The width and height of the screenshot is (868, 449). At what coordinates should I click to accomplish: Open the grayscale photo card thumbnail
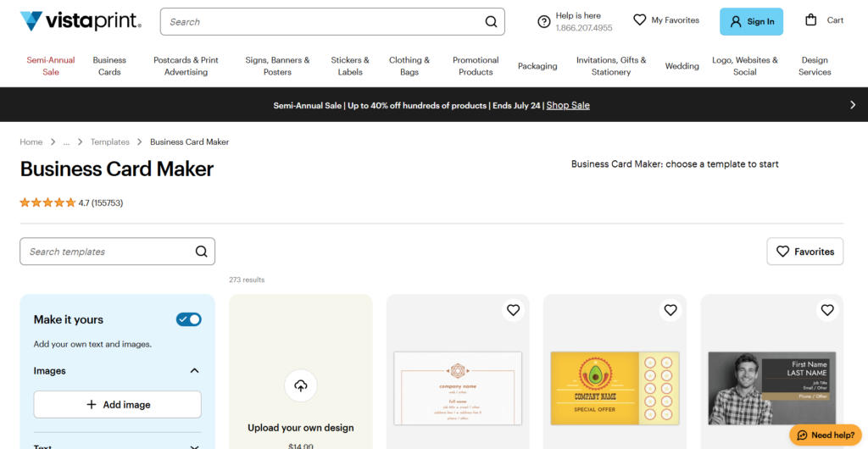point(771,388)
